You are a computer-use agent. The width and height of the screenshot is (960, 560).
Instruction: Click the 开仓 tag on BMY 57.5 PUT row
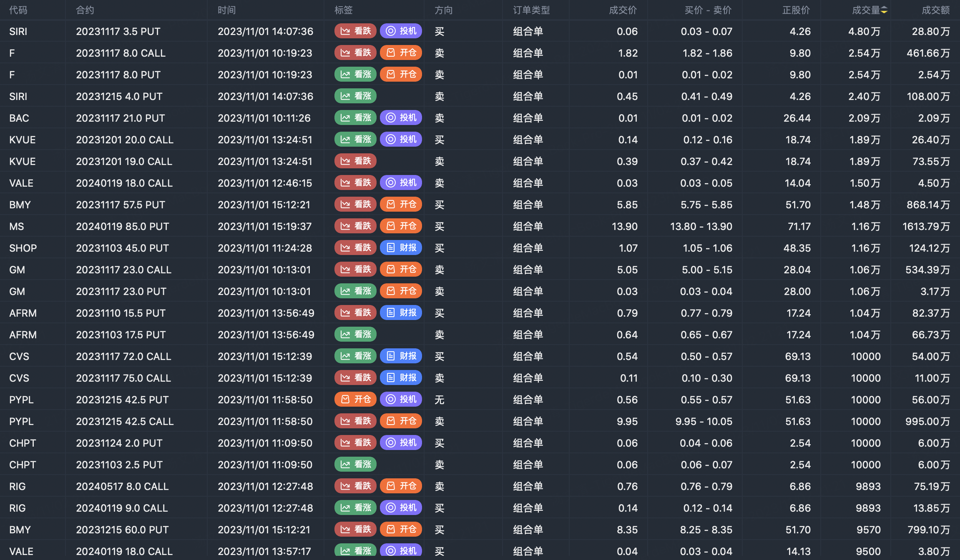pos(401,204)
